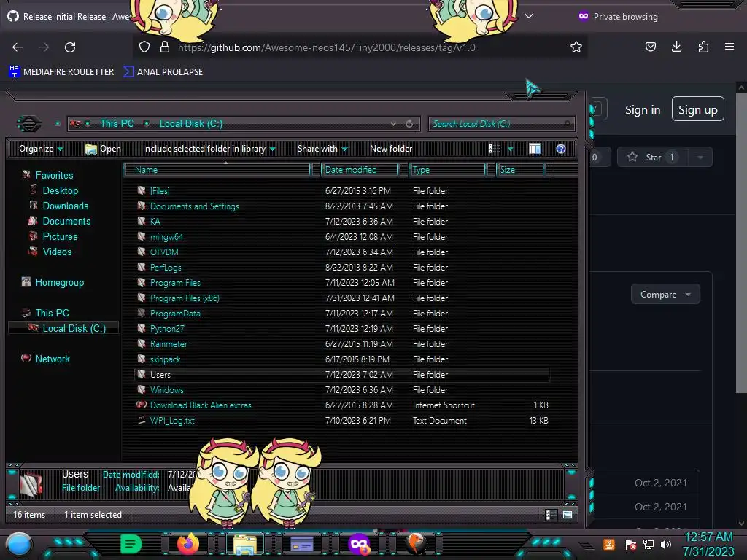Create a New folder
This screenshot has width=747, height=560.
[391, 149]
